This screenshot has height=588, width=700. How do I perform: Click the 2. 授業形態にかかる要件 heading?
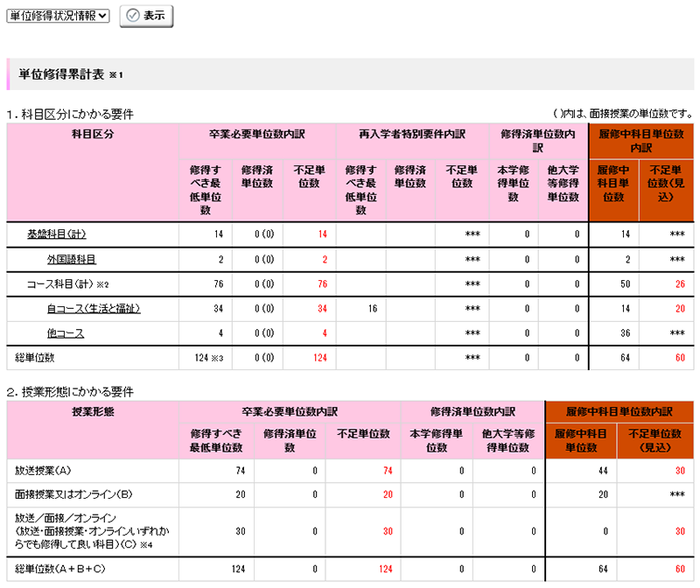click(70, 390)
